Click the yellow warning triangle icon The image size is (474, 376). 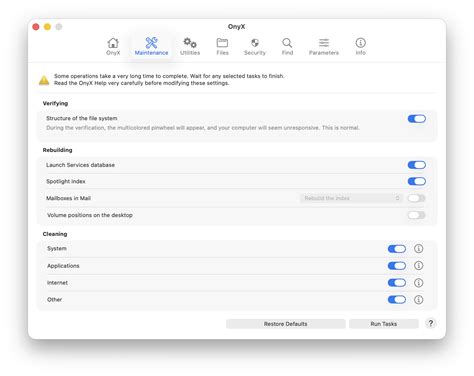tap(44, 80)
